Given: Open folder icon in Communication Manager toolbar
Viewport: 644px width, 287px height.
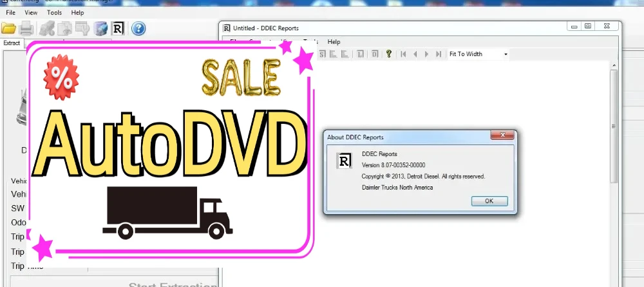Looking at the screenshot, I should 8,28.
